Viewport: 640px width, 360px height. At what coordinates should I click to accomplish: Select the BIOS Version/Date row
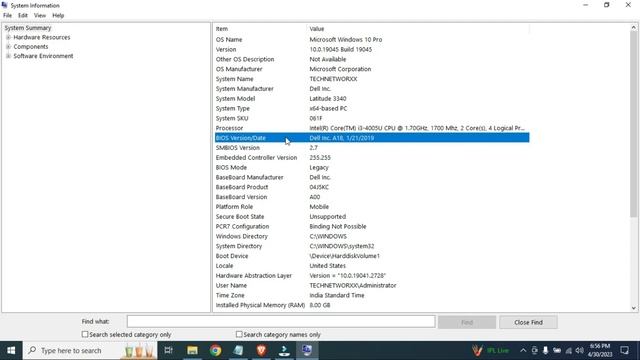372,138
